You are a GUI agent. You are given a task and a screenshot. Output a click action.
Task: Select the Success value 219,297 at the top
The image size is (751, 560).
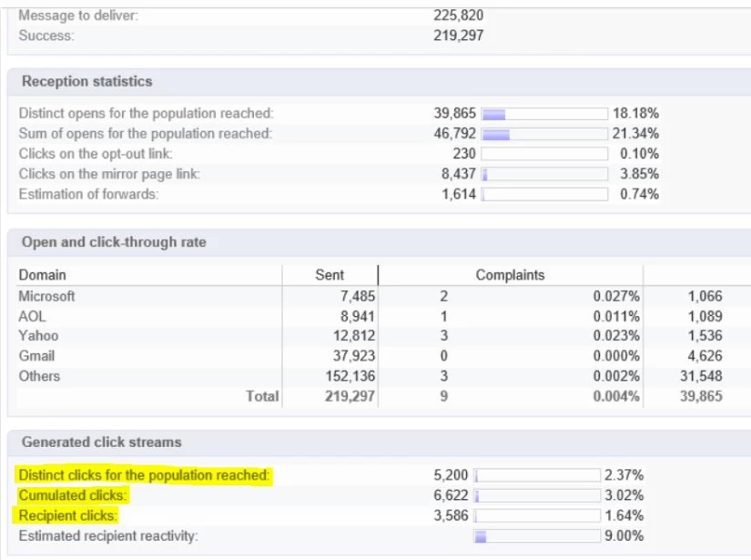tap(459, 36)
